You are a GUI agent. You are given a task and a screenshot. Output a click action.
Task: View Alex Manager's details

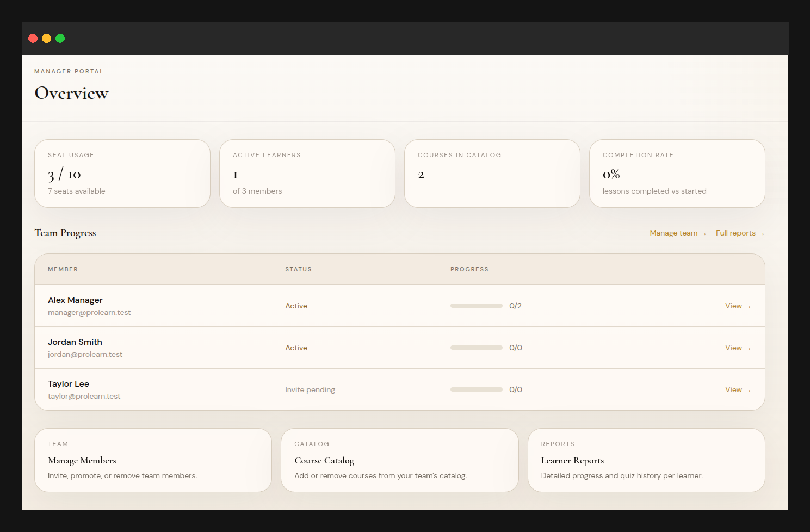coord(737,306)
